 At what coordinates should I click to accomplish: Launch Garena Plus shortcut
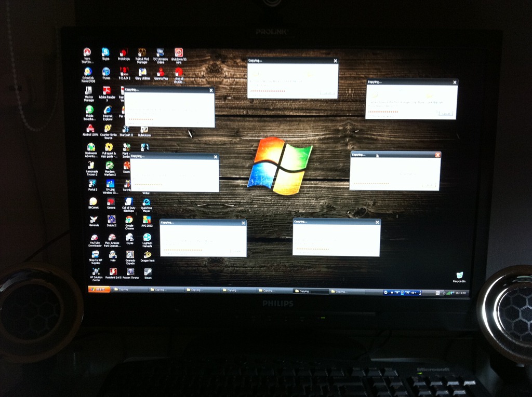tap(161, 74)
